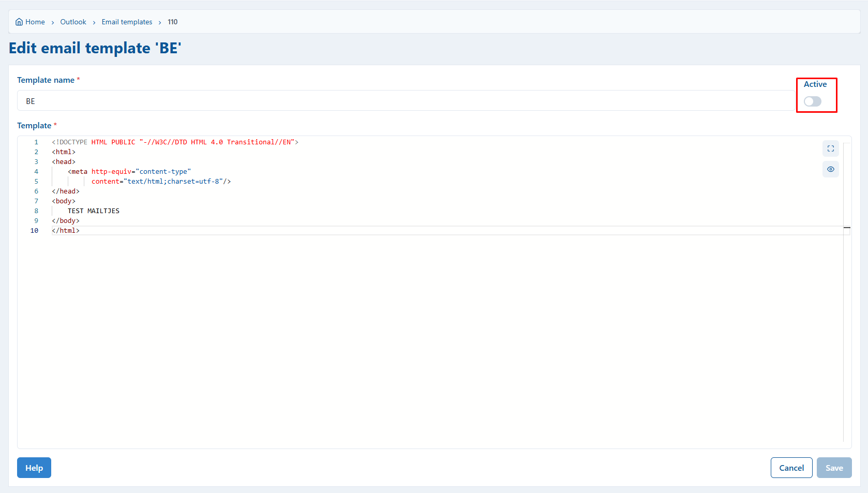This screenshot has height=493, width=868.
Task: Enable the Active toggle switch
Action: coord(812,101)
